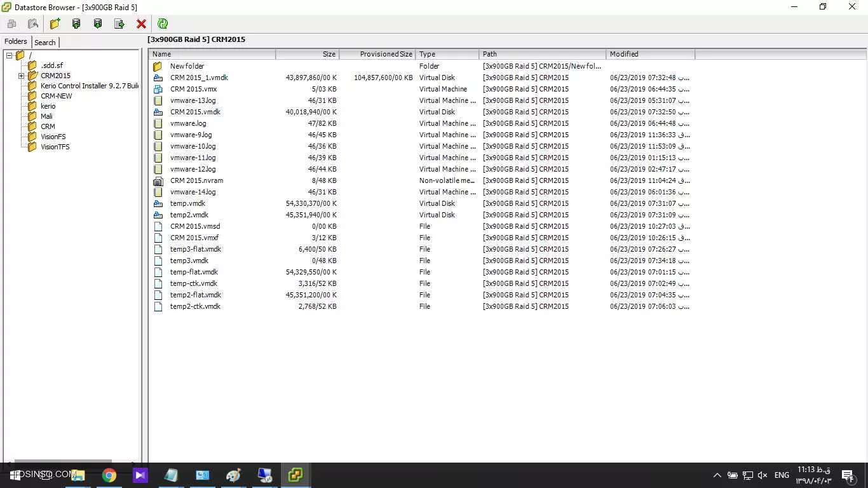Select the CRM 2015.nvram file icon

tap(158, 180)
